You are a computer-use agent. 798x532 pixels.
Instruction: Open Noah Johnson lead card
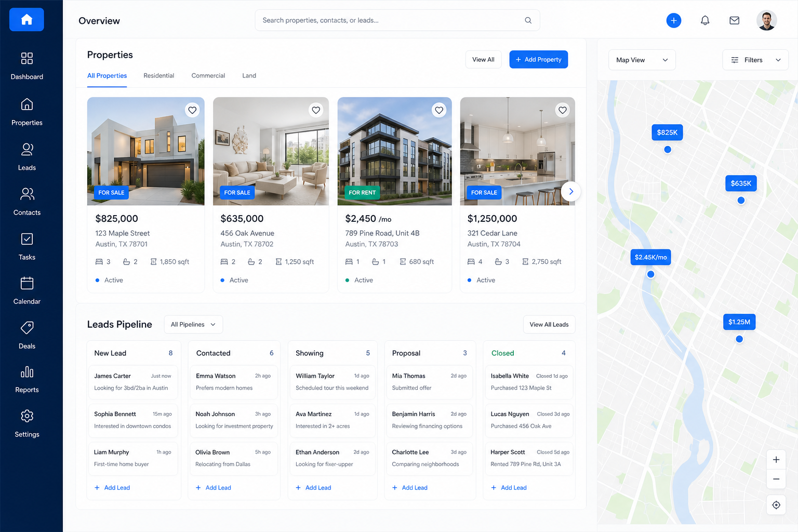[233, 420]
